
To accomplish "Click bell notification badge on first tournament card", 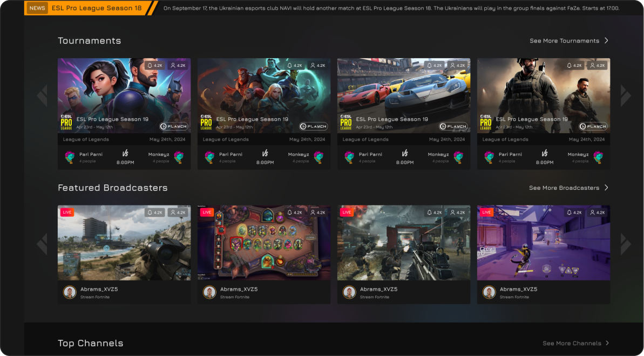I will 154,65.
